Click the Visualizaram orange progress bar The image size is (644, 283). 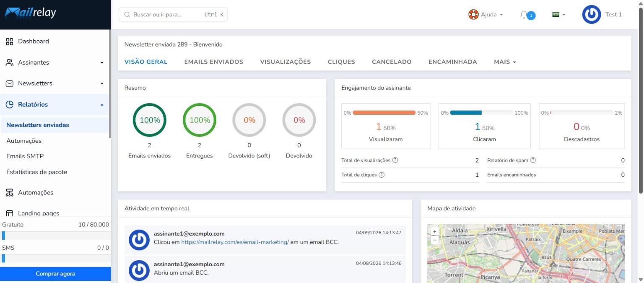click(384, 113)
